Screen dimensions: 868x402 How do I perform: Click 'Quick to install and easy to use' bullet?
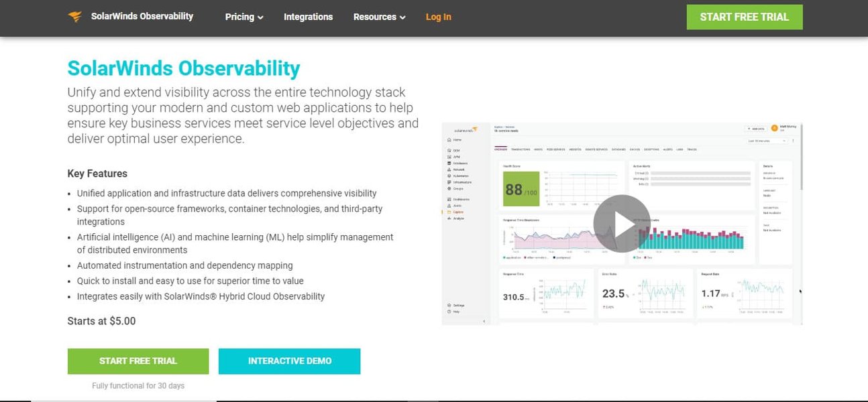coord(190,281)
